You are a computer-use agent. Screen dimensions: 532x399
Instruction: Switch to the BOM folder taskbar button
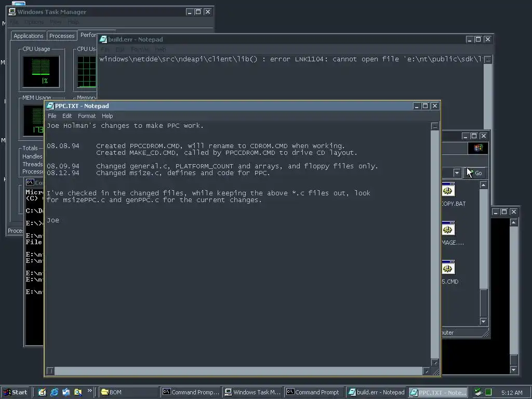click(x=129, y=392)
